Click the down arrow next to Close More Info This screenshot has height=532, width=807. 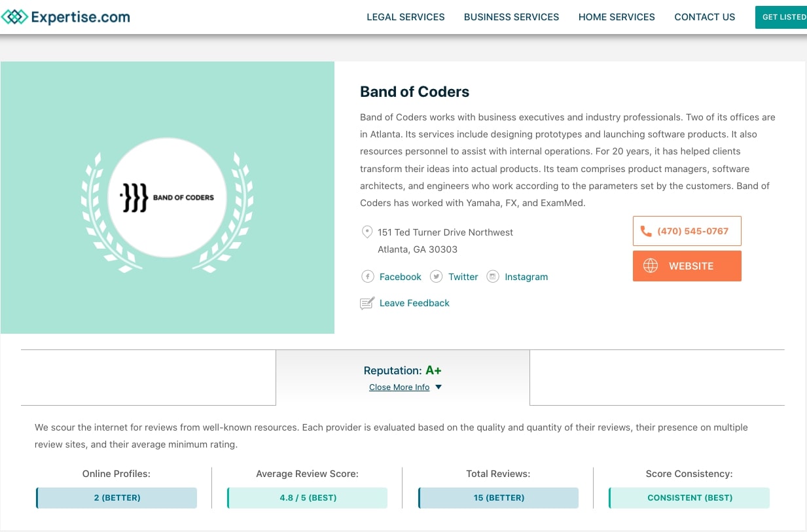[x=439, y=387]
